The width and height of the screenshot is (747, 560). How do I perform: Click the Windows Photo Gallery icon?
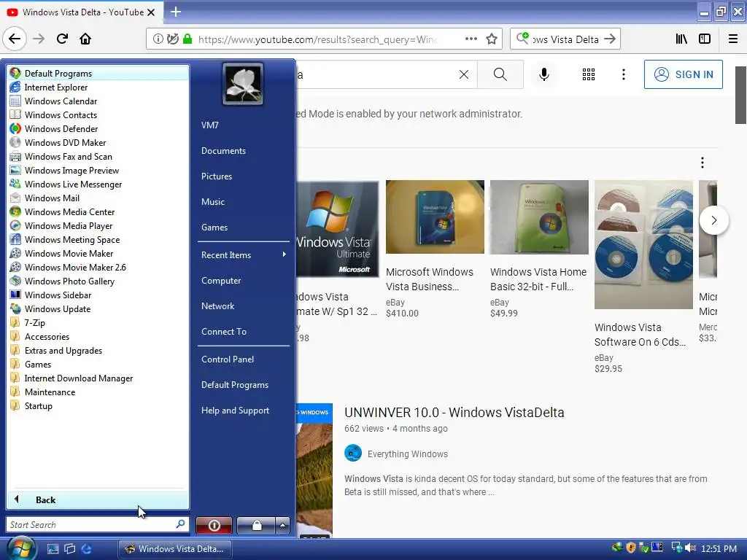(x=15, y=281)
